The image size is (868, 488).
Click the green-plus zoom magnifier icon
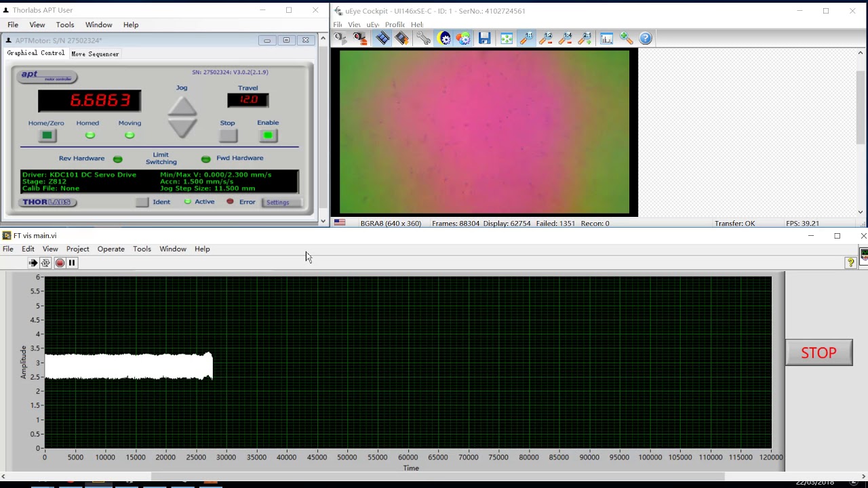pos(626,39)
